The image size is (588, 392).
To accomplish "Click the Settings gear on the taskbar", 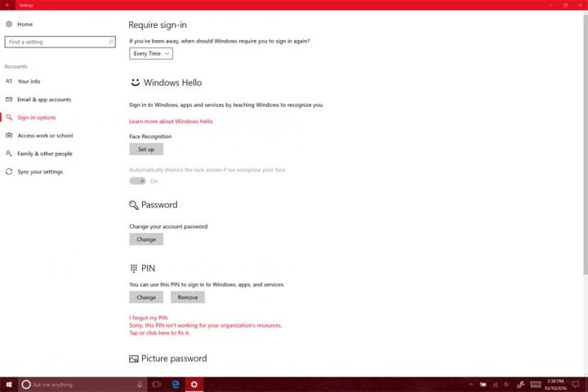I will 194,385.
